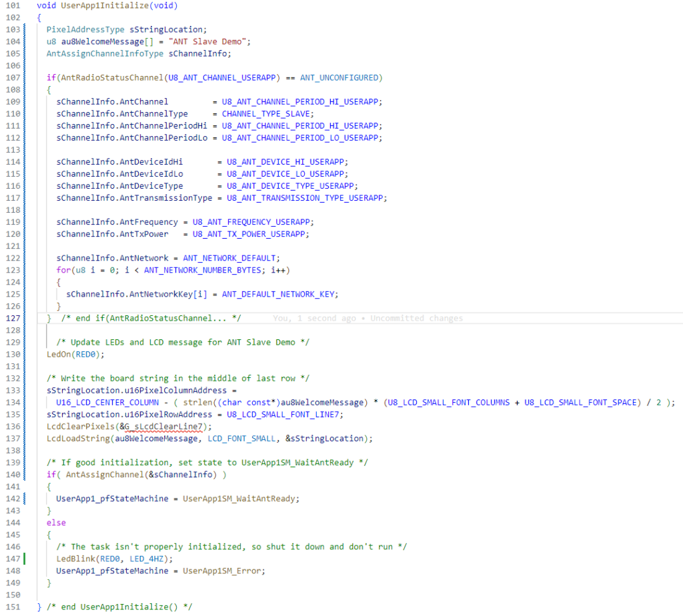This screenshot has height=616, width=683.
Task: Click u16PixelColumnAddress on line 133
Action: click(x=175, y=391)
